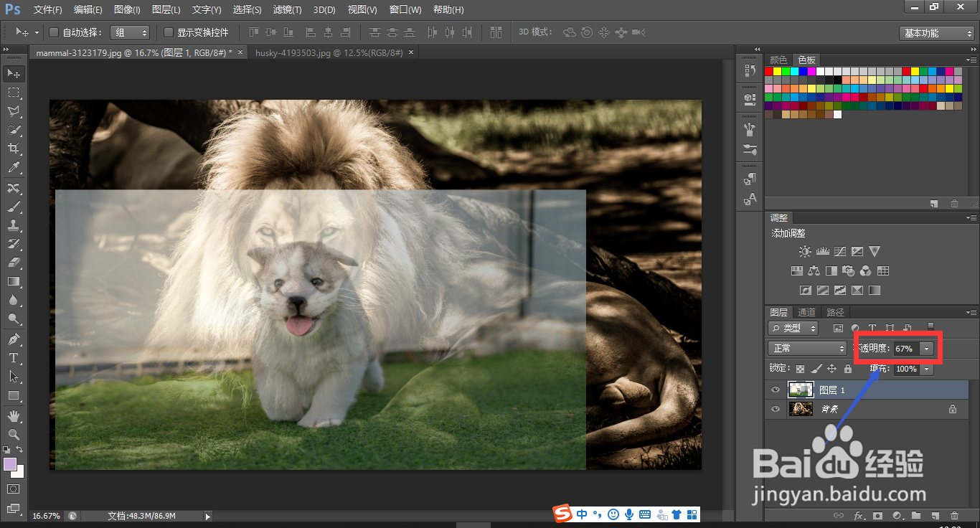Pick the Horizontal Type tool
Screen dimensions: 980x528
[13, 357]
